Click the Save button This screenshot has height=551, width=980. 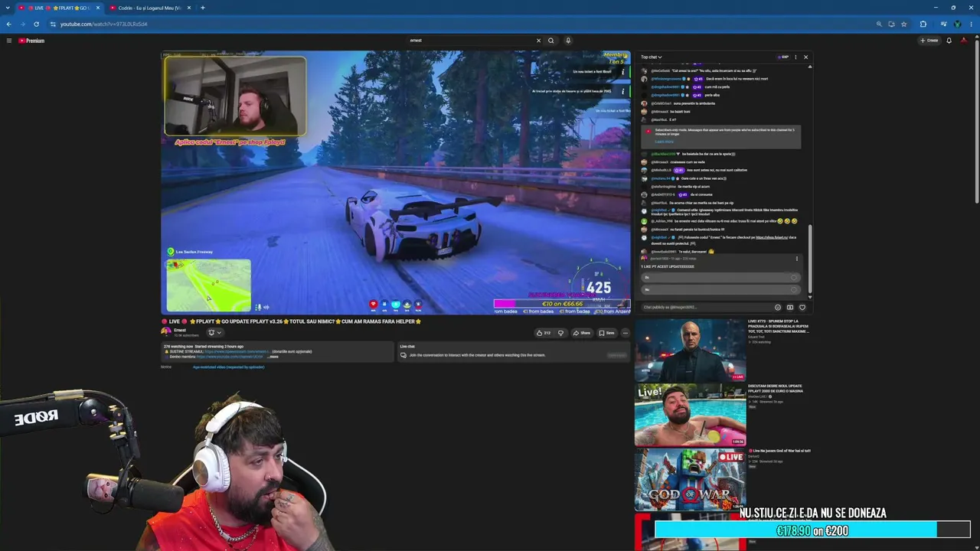coord(606,333)
